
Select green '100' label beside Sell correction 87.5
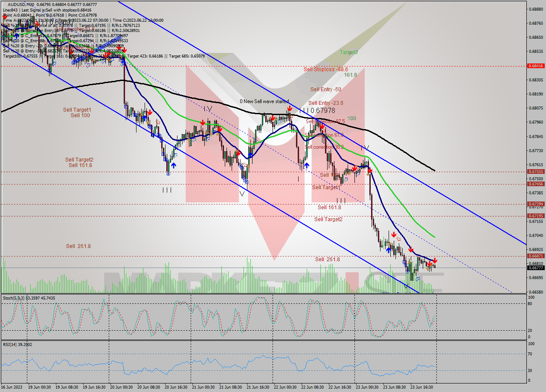pyautogui.click(x=352, y=118)
